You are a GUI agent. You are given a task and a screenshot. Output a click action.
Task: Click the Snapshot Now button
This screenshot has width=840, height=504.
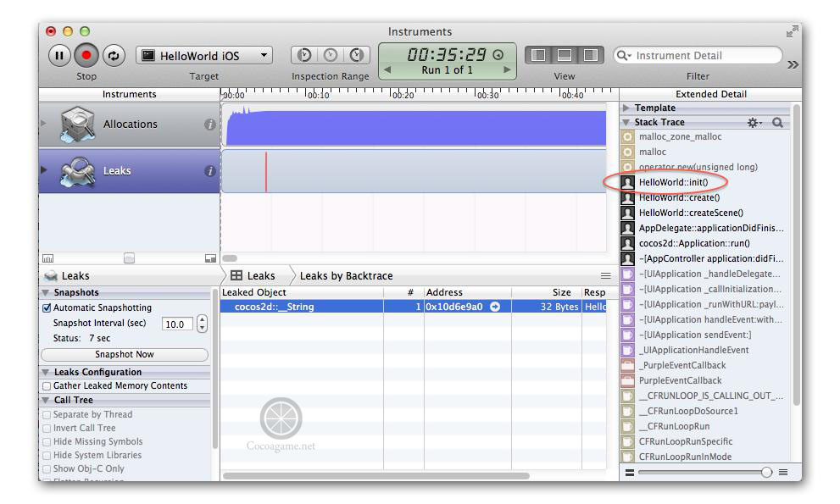click(x=124, y=355)
